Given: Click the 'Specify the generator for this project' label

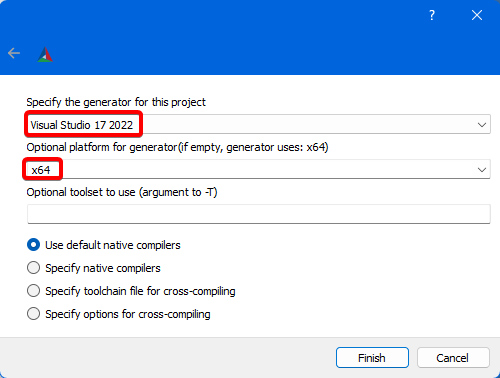Looking at the screenshot, I should 116,102.
